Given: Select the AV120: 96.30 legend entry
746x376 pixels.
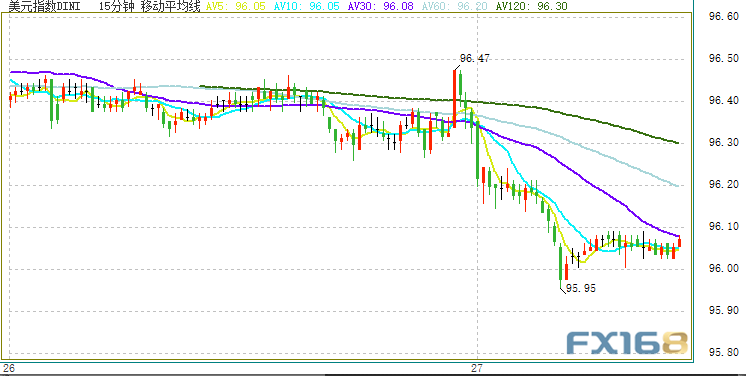Looking at the screenshot, I should 531,6.
